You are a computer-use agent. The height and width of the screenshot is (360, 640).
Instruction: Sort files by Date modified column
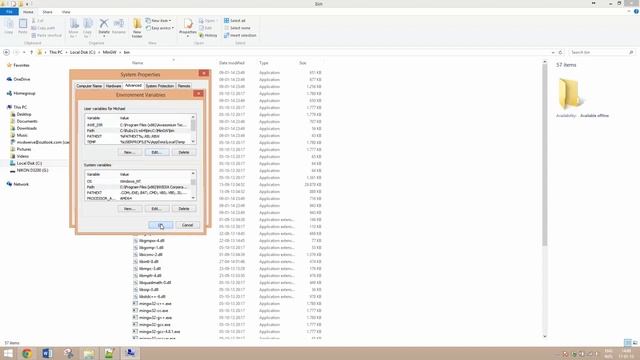click(231, 63)
